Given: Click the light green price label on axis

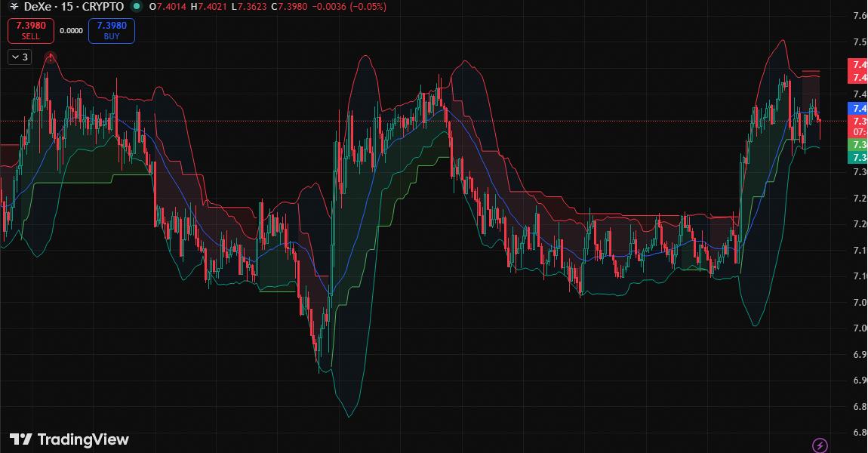Looking at the screenshot, I should (x=858, y=144).
